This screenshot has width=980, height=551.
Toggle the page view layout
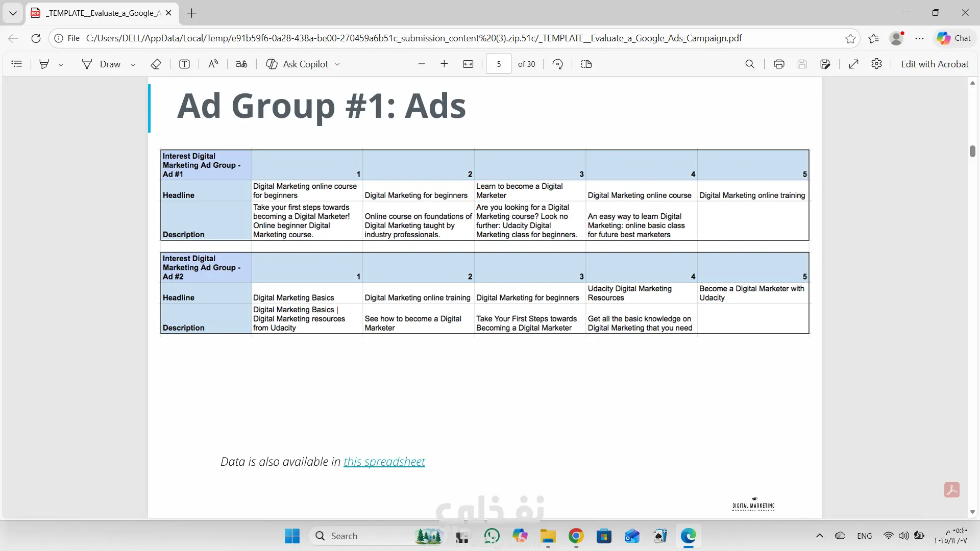[586, 64]
